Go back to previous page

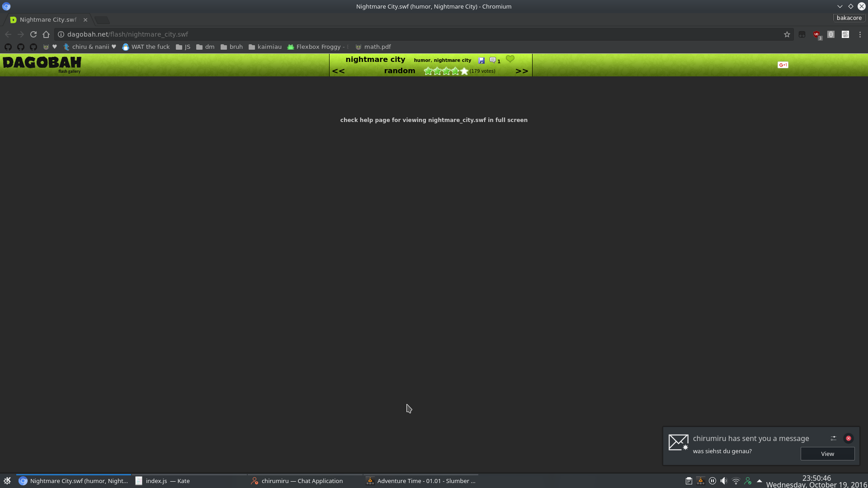click(8, 34)
